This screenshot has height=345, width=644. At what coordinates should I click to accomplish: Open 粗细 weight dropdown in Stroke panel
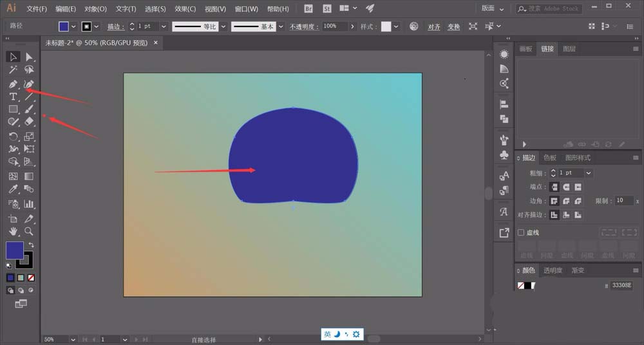click(589, 173)
